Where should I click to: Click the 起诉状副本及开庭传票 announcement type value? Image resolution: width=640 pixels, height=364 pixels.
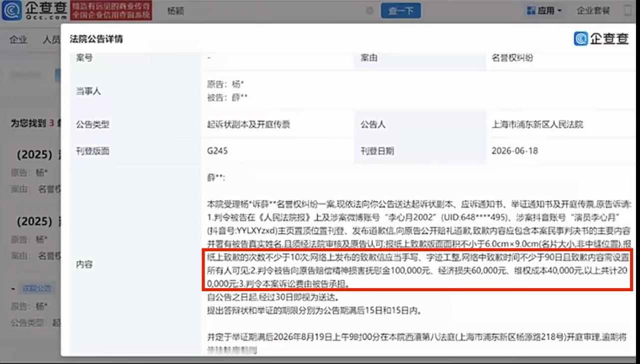(x=248, y=125)
